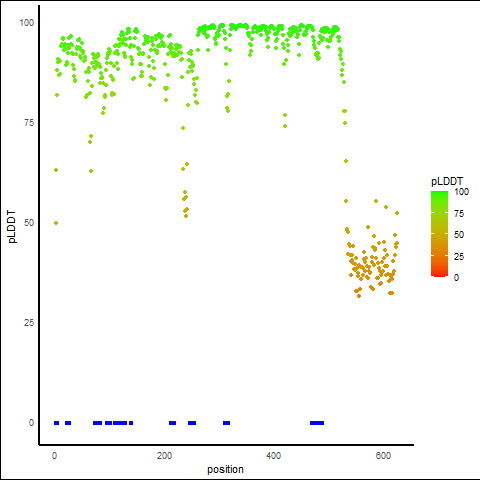Click the blue segment near position 215
This screenshot has width=480, height=480.
[172, 423]
